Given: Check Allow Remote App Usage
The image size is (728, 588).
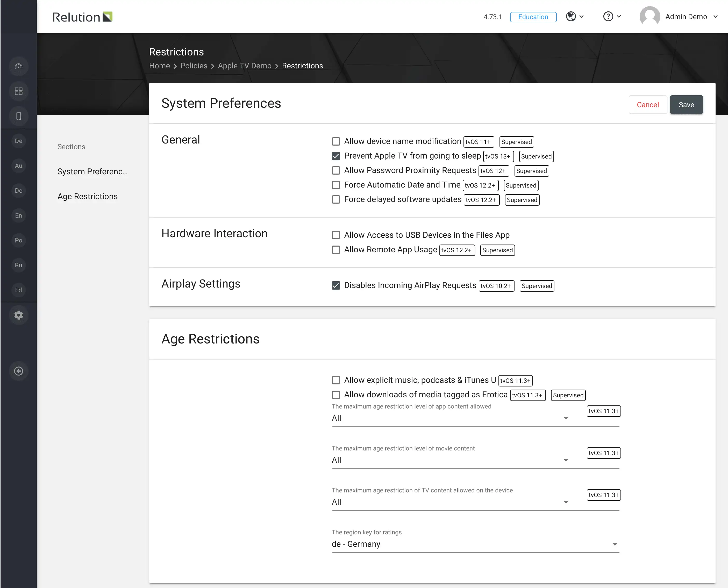Looking at the screenshot, I should [x=336, y=250].
